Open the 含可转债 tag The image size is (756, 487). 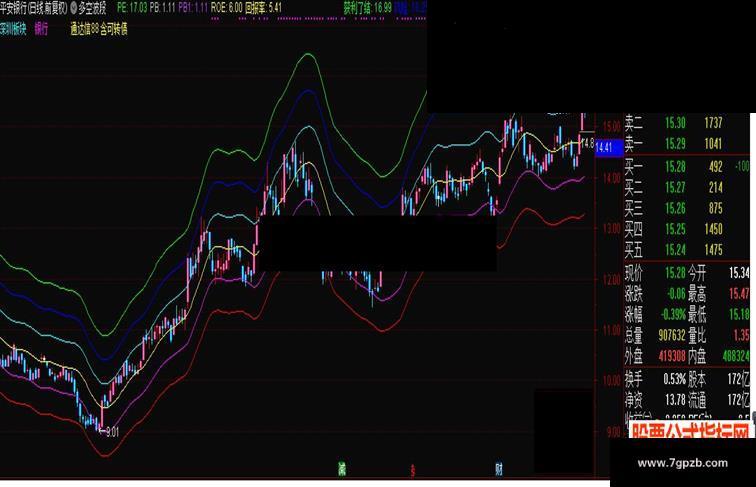click(x=114, y=29)
